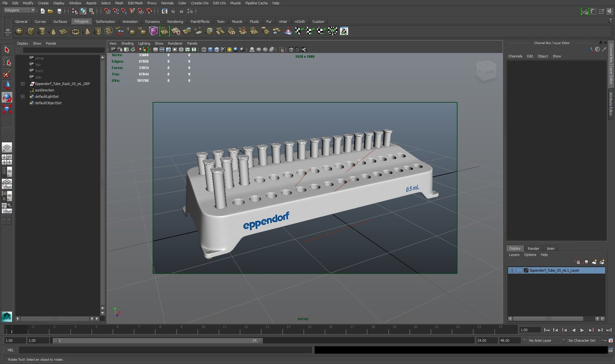Step forward one key
Image resolution: width=615 pixels, height=364 pixels.
(x=591, y=331)
